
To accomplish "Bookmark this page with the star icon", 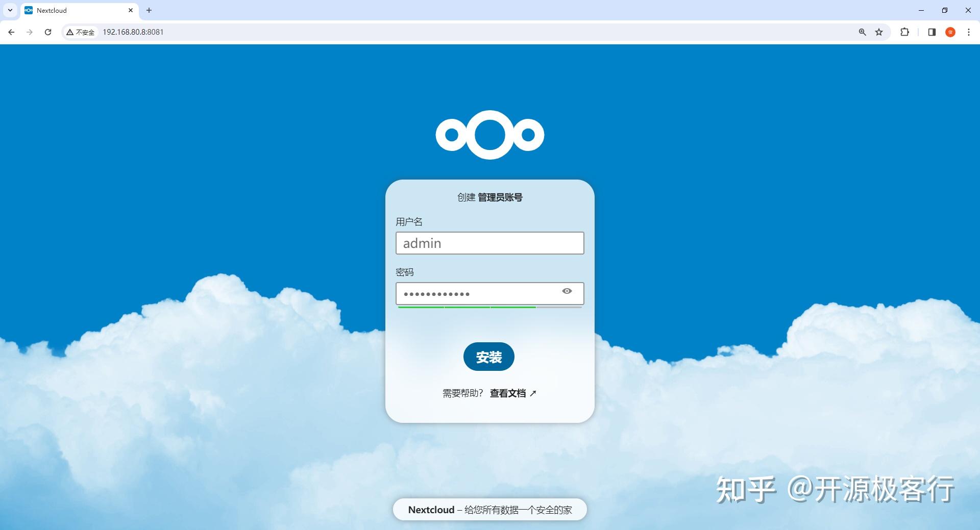I will coord(879,32).
